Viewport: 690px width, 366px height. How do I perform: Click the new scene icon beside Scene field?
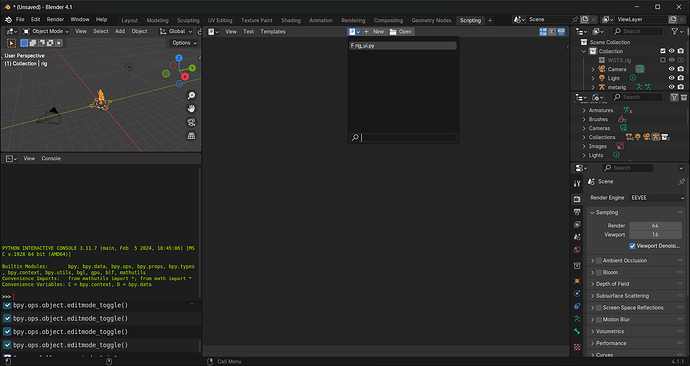point(584,20)
